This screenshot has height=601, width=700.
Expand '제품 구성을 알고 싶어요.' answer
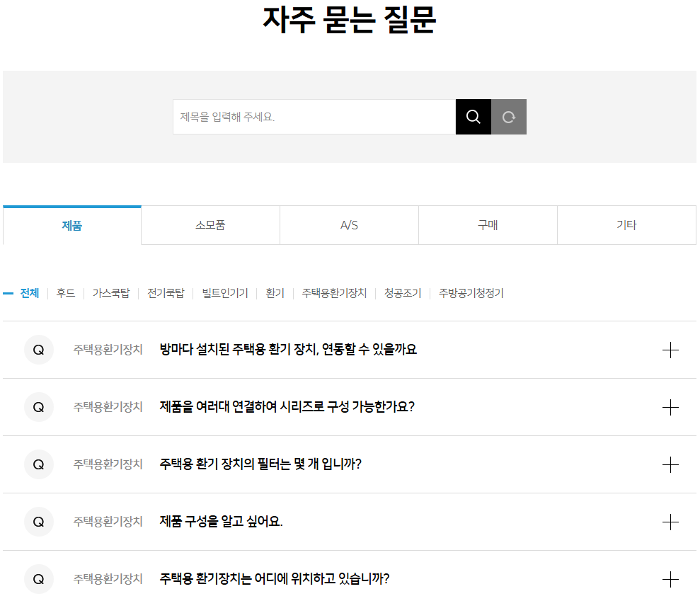click(670, 522)
